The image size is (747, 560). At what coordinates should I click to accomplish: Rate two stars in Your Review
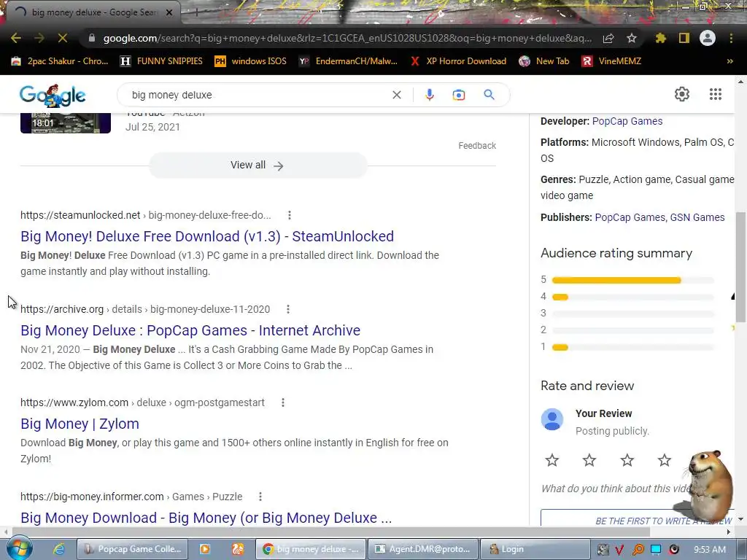(x=589, y=460)
